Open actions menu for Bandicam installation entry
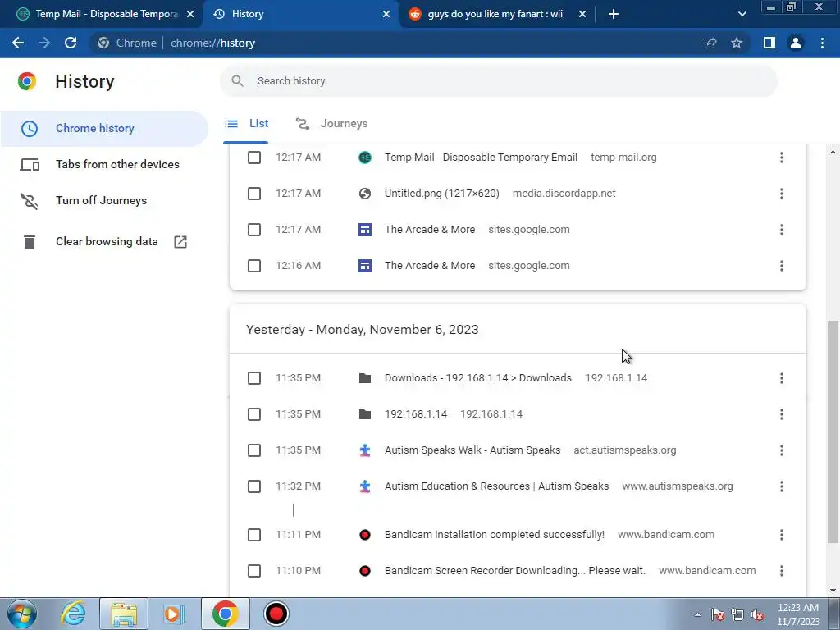Viewport: 840px width, 630px height. [x=782, y=535]
